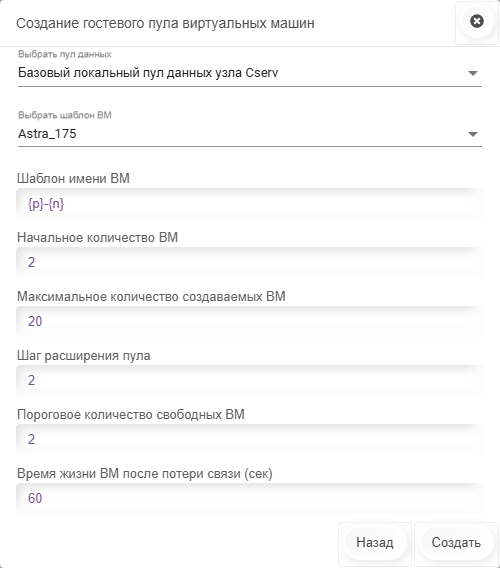Focus the 'Начальное количество ВМ' input
The height and width of the screenshot is (568, 500).
250,262
